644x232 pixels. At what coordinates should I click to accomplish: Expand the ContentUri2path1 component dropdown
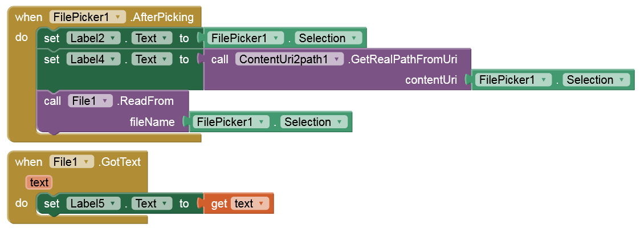[x=337, y=59]
